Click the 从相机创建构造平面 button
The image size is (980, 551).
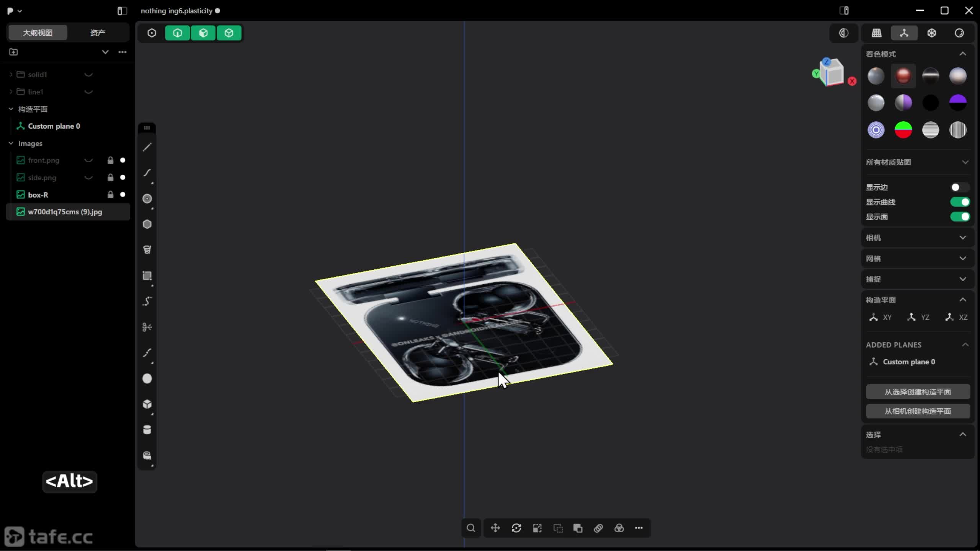coord(918,411)
